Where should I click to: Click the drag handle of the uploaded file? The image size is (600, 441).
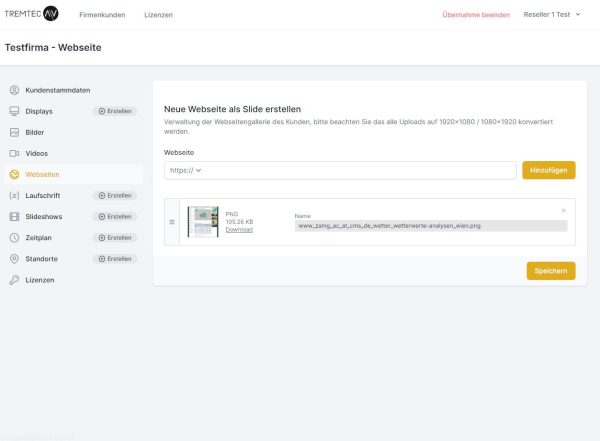pyautogui.click(x=172, y=222)
